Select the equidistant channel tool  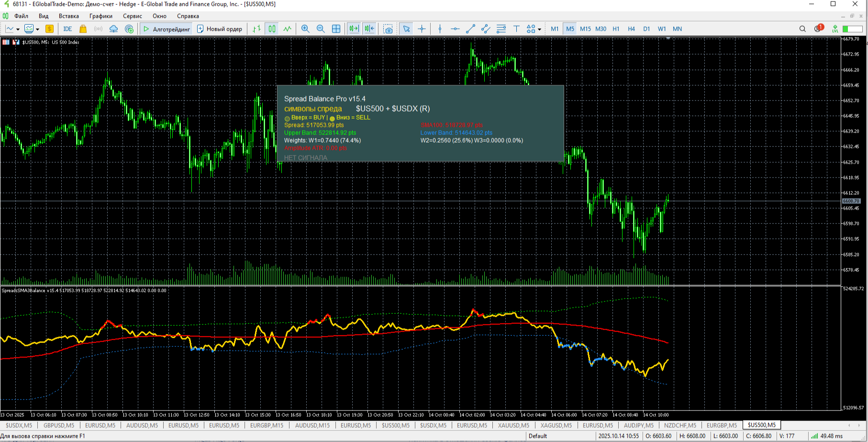pos(486,29)
